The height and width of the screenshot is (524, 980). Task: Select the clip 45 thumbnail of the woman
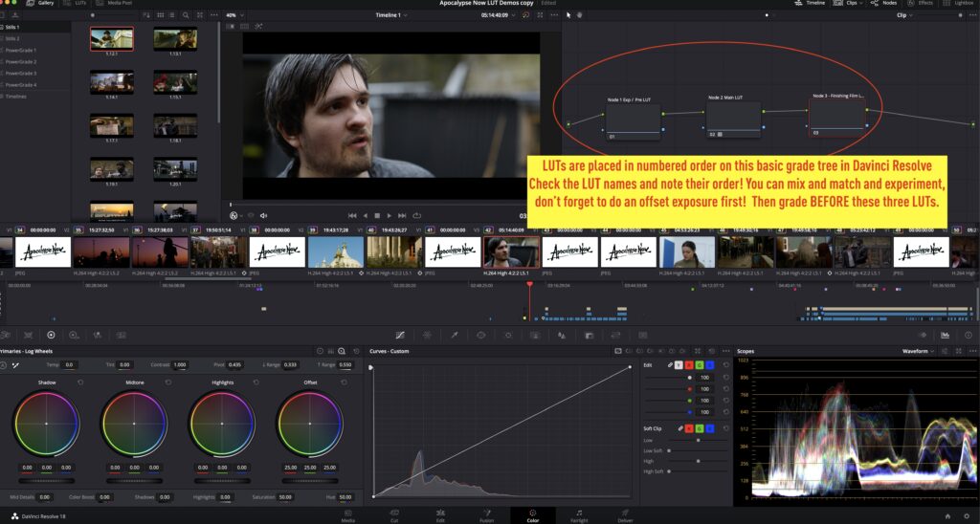(687, 252)
